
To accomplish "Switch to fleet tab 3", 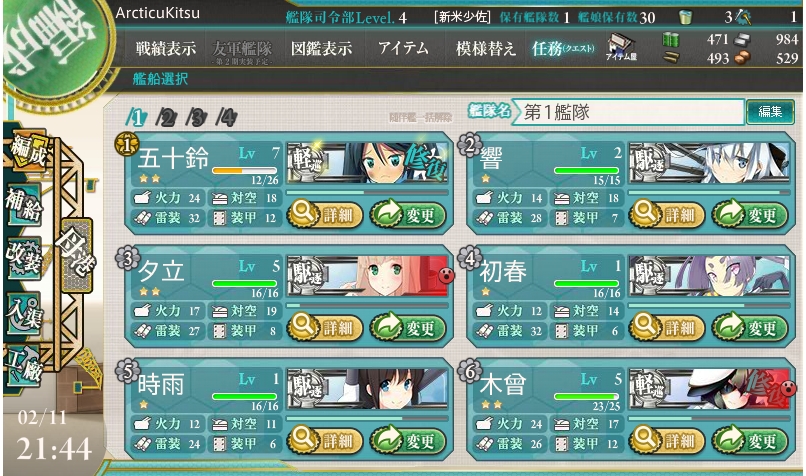I will click(197, 118).
